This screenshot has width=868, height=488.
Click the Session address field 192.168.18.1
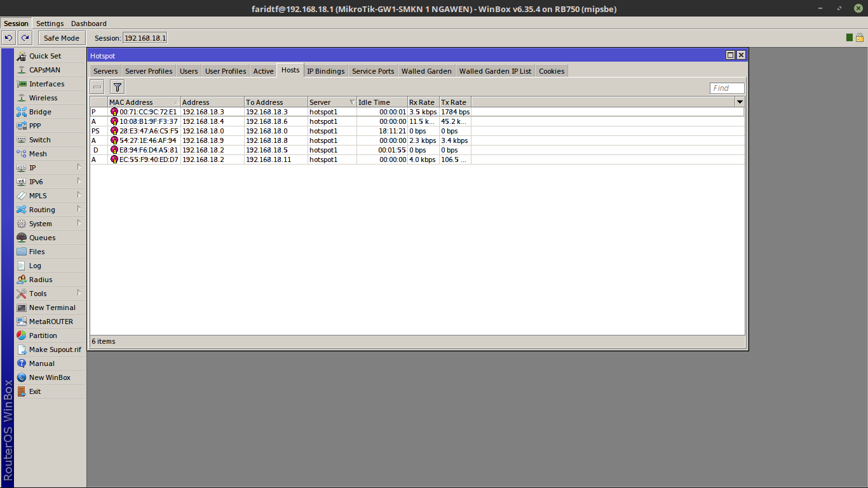(145, 38)
